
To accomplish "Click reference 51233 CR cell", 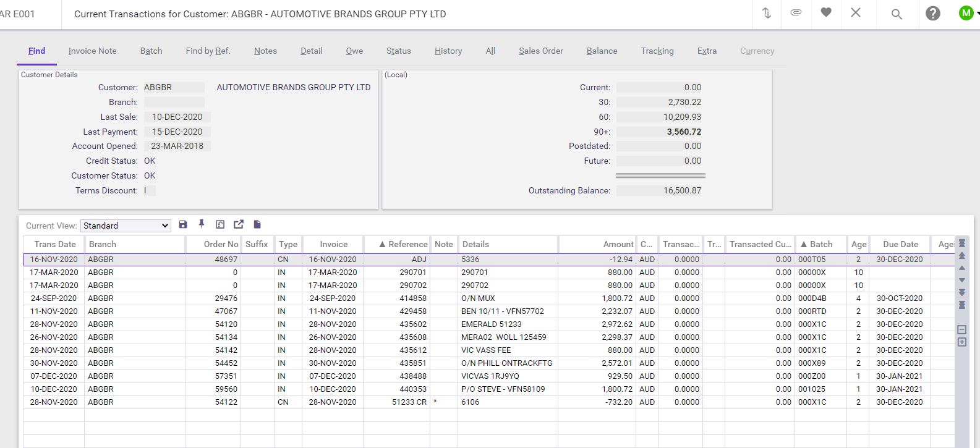I will click(396, 402).
